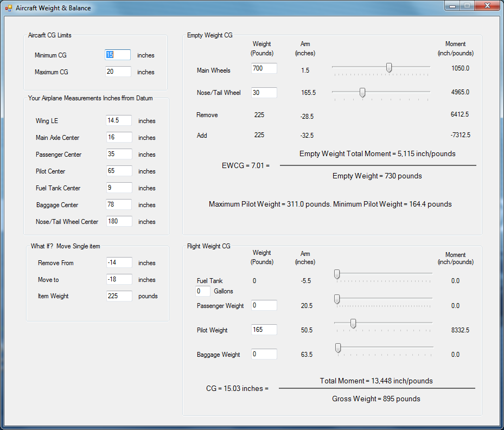The image size is (504, 430).
Task: Click the 50.5 pilot arm value
Action: coord(307,330)
